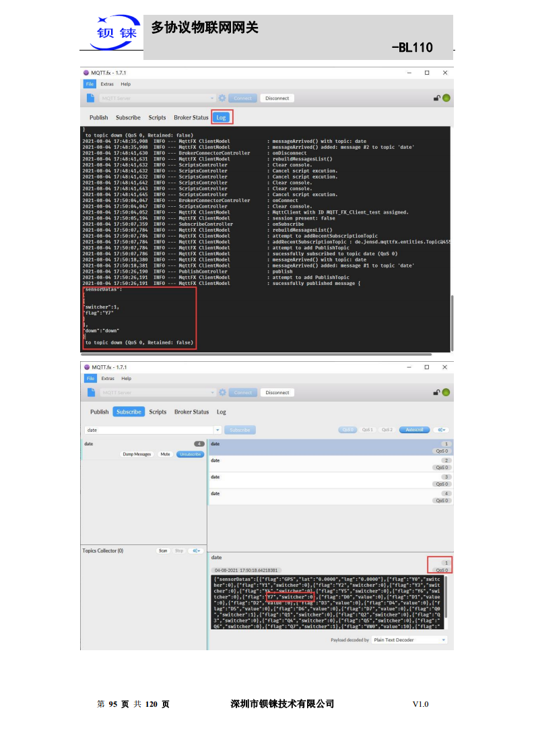The width and height of the screenshot is (534, 756).
Task: Open Scripts tab in the upper window
Action: coord(157,117)
